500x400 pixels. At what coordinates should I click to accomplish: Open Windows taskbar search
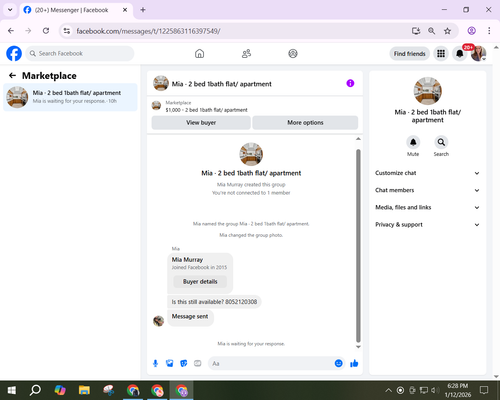point(35,390)
